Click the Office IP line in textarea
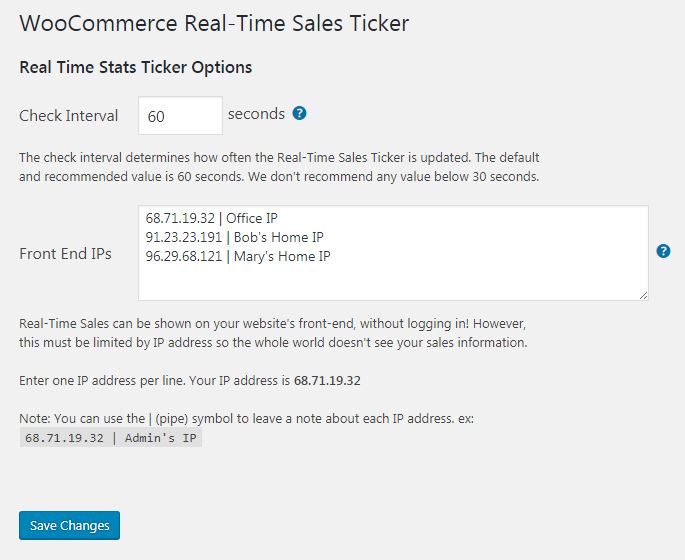Viewport: 685px width, 560px height. (x=211, y=218)
